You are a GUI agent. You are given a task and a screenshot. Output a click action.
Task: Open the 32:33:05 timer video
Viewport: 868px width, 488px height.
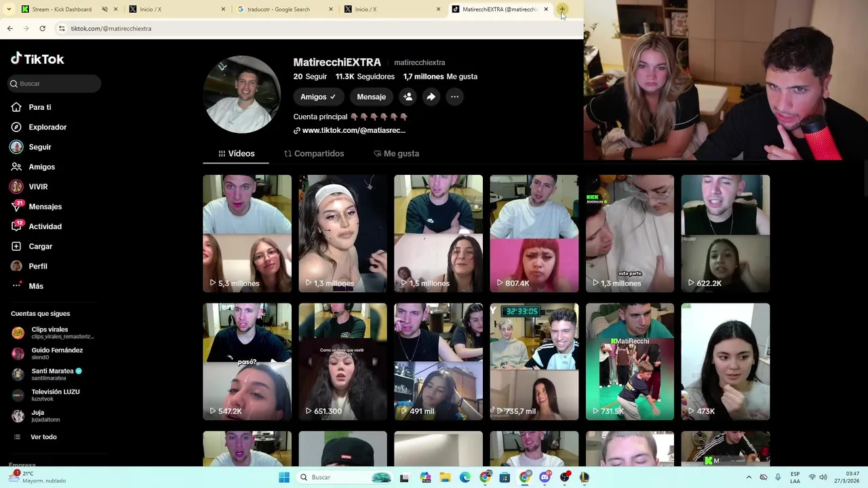coord(534,361)
